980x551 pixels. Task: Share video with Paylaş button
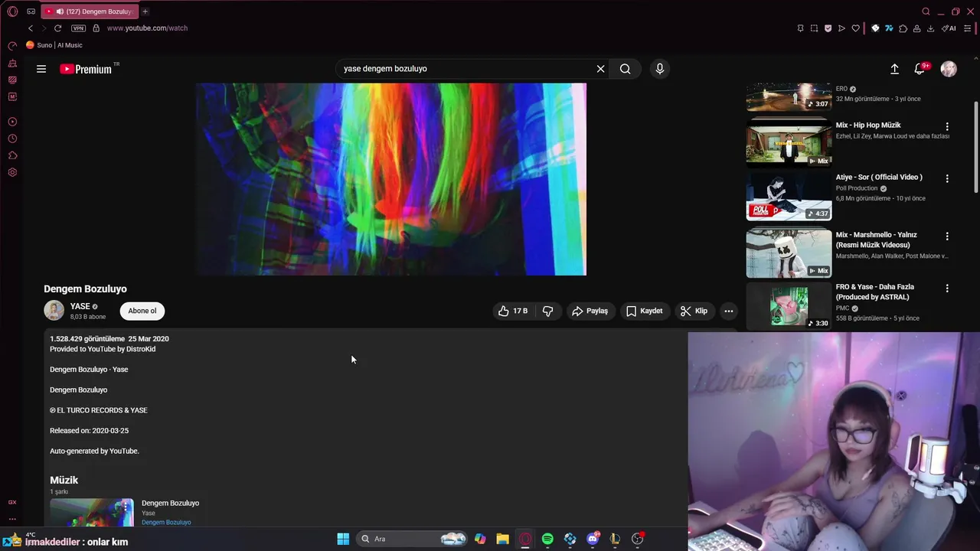[x=590, y=311]
